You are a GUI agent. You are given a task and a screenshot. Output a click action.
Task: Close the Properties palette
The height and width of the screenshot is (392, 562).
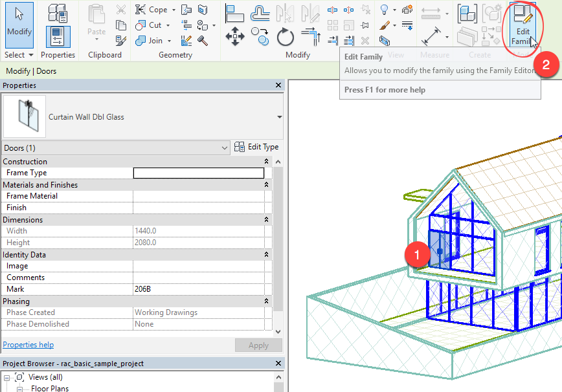click(278, 85)
